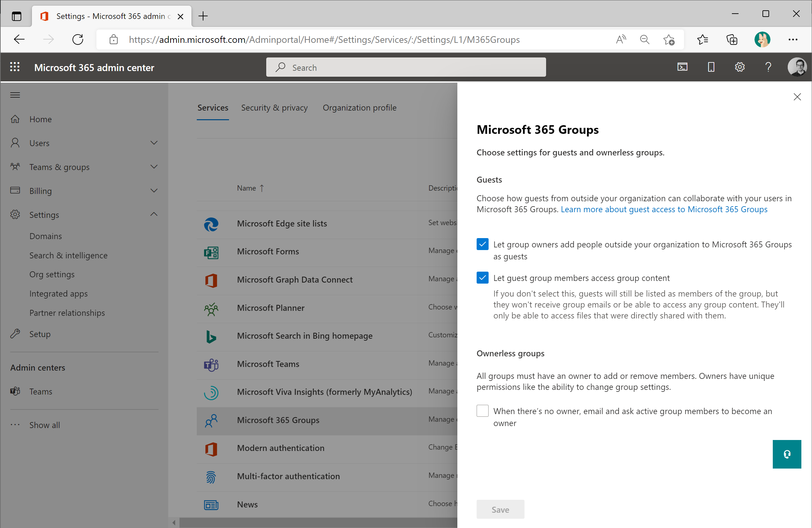
Task: Expand the Billing navigation section
Action: [154, 191]
